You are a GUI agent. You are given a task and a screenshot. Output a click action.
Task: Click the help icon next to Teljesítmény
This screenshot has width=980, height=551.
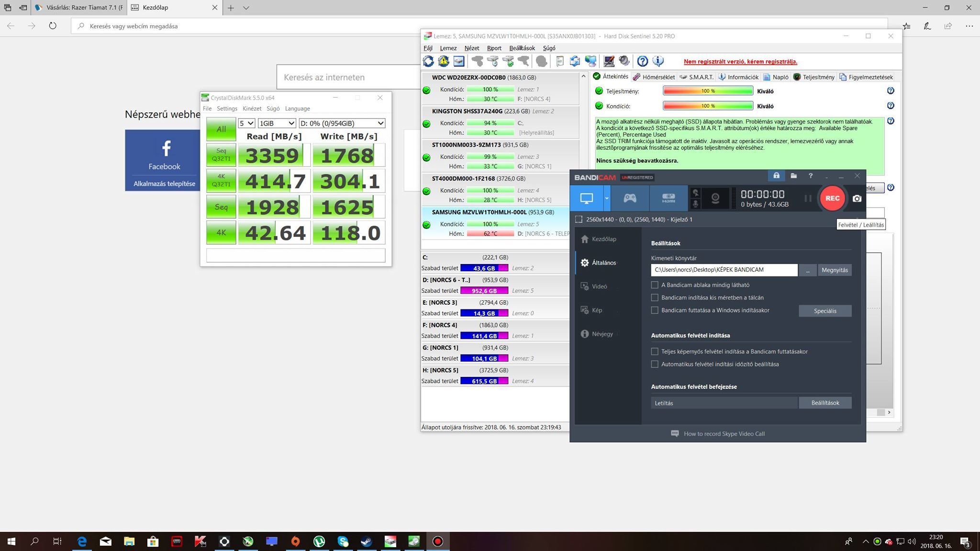coord(891,90)
